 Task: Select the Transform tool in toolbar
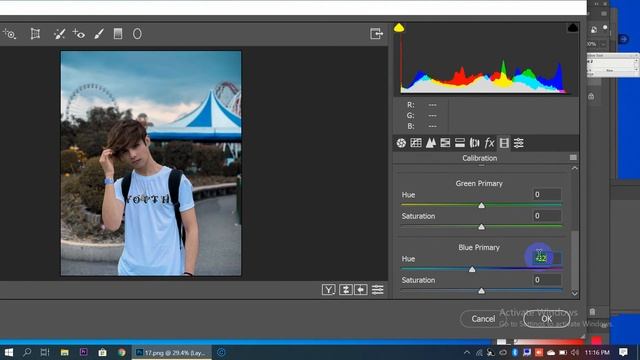[x=36, y=34]
